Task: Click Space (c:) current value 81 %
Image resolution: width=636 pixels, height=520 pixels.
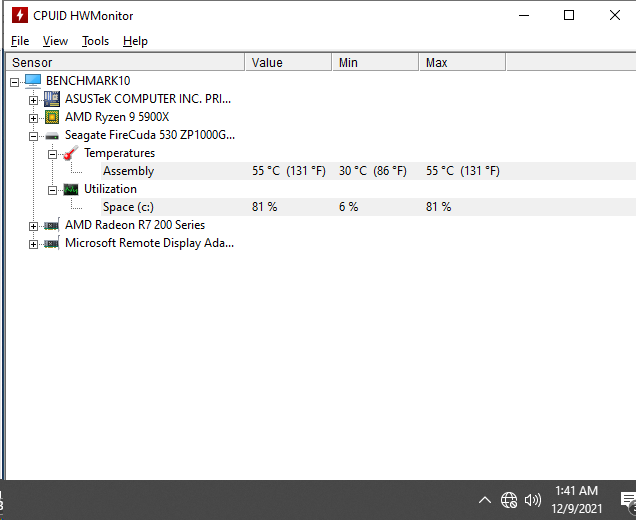Action: pyautogui.click(x=264, y=207)
